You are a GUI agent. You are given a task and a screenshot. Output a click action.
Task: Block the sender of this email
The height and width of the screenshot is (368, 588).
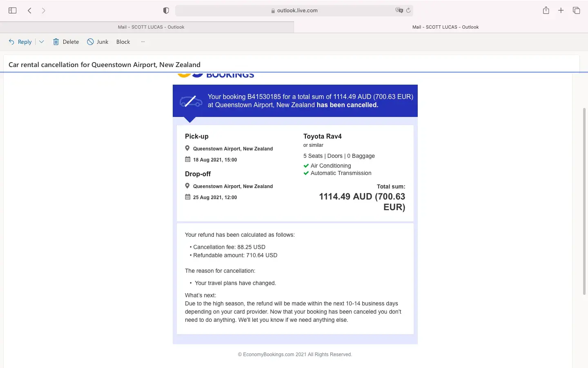click(x=123, y=42)
